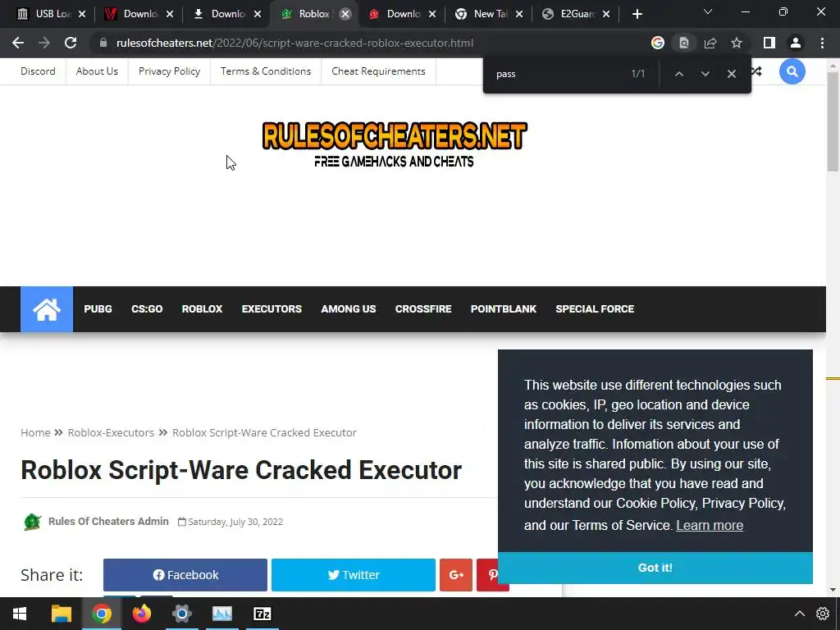
Task: Click the shuffle random post icon
Action: point(757,71)
